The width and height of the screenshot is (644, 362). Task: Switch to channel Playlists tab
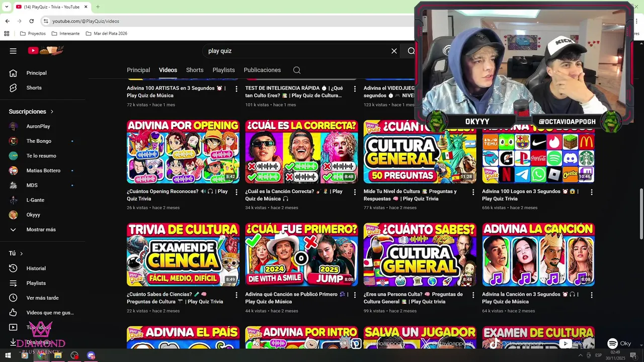tap(223, 70)
